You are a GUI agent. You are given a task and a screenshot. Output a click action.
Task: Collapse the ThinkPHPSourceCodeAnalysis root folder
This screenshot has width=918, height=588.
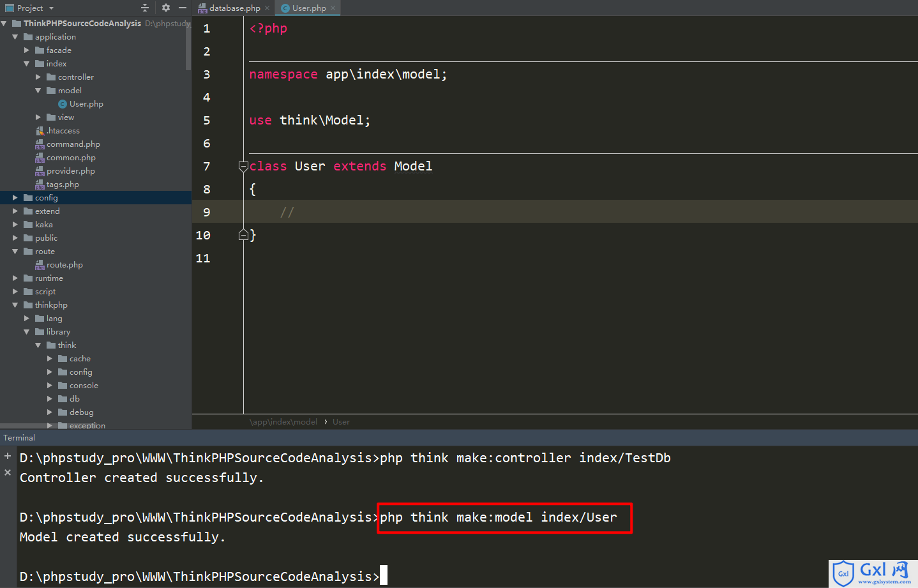[4, 24]
